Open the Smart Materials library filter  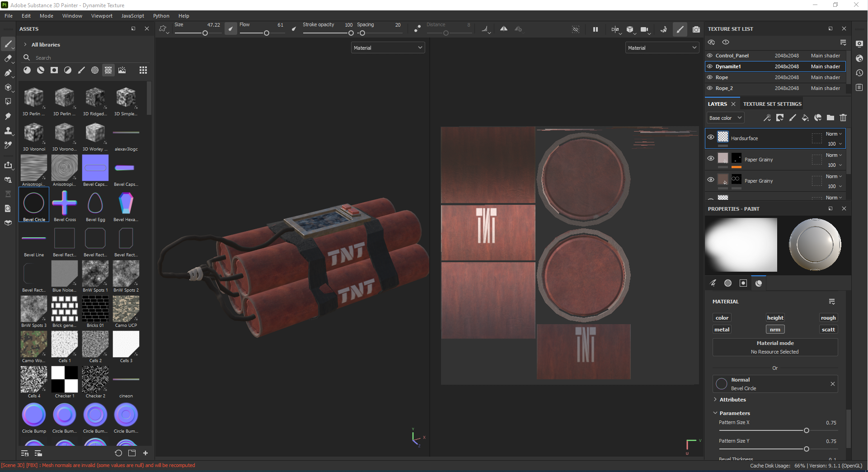[41, 70]
